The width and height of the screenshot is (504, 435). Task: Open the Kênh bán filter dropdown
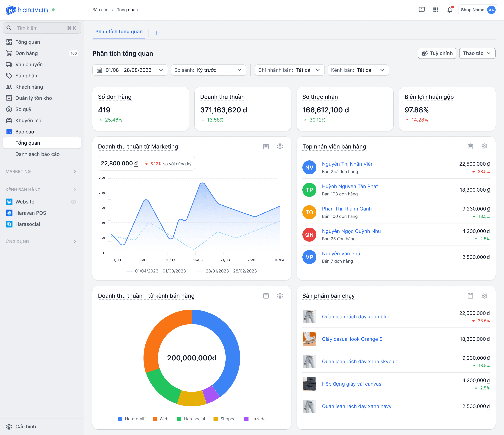click(x=358, y=70)
